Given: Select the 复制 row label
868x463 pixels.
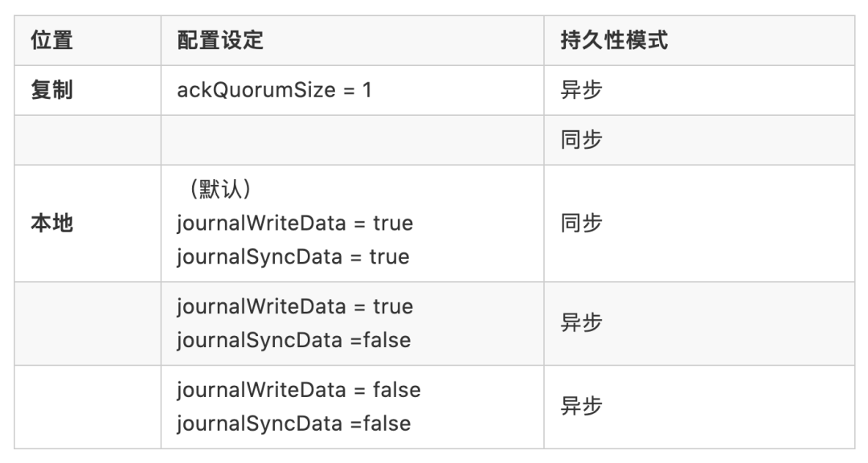Looking at the screenshot, I should click(51, 90).
